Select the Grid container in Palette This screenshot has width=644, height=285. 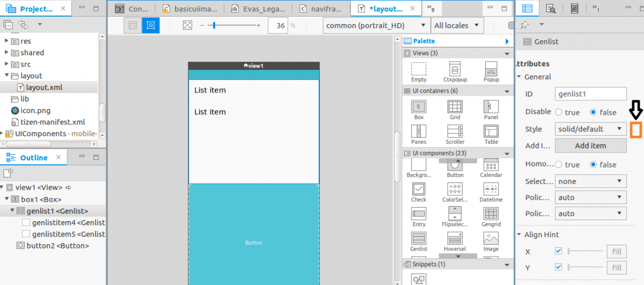coord(455,106)
